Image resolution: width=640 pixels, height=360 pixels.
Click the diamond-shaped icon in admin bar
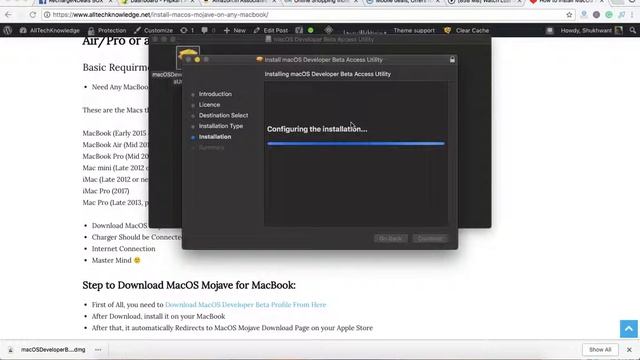(329, 30)
